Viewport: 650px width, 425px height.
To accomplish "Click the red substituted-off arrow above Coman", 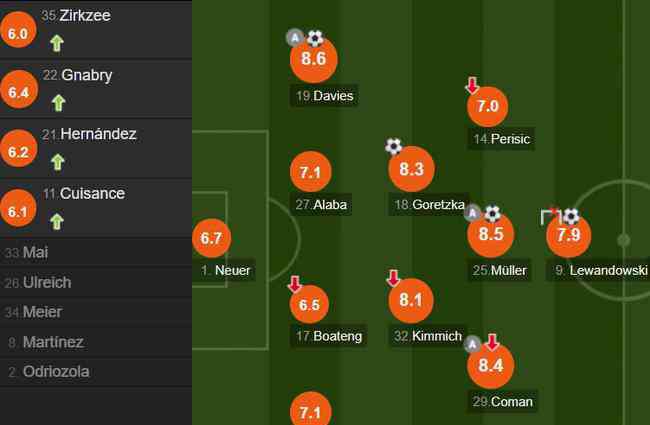I will [492, 342].
